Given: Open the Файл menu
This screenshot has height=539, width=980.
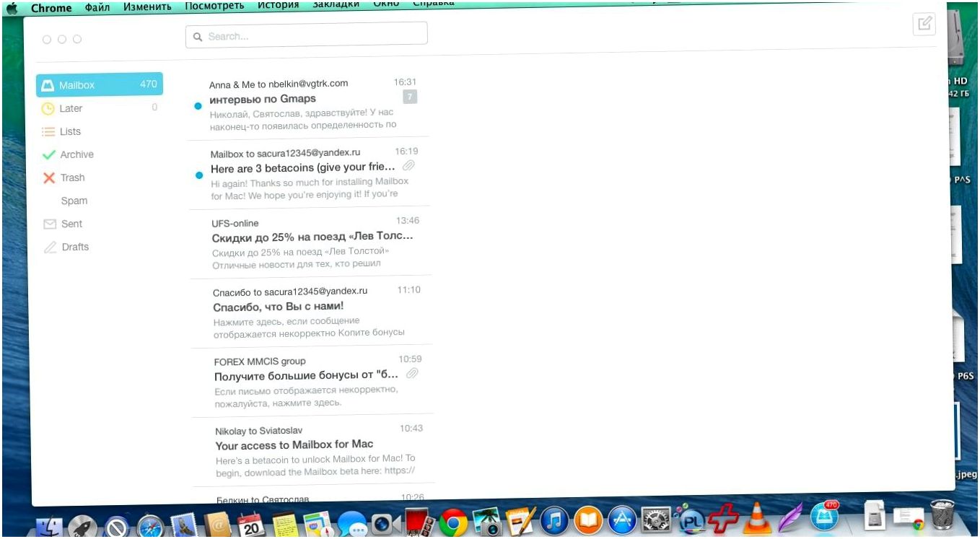Looking at the screenshot, I should [97, 6].
